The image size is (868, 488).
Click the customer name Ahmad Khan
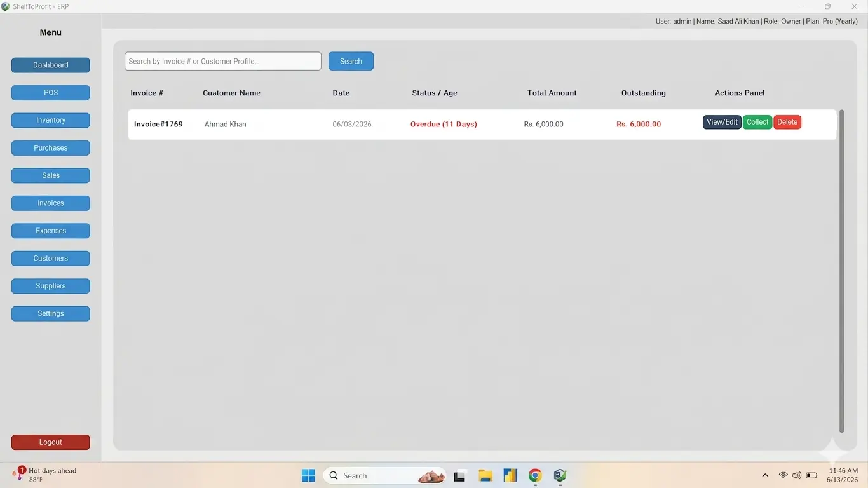(x=225, y=124)
